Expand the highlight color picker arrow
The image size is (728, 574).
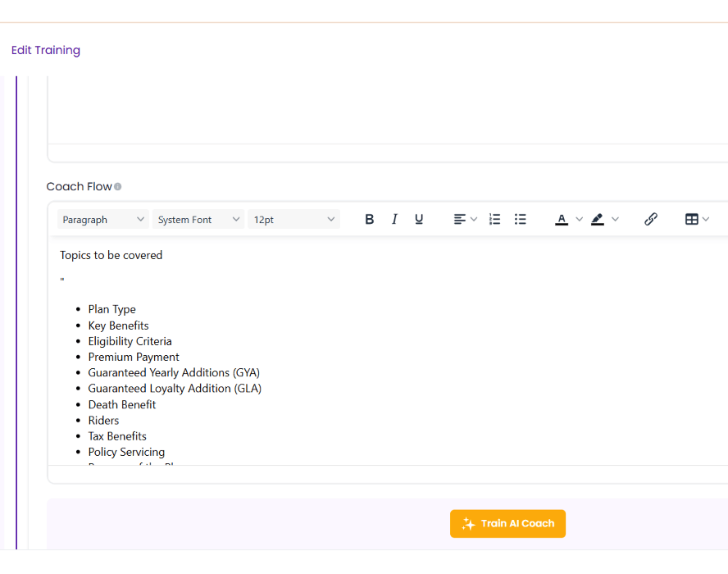pos(616,220)
